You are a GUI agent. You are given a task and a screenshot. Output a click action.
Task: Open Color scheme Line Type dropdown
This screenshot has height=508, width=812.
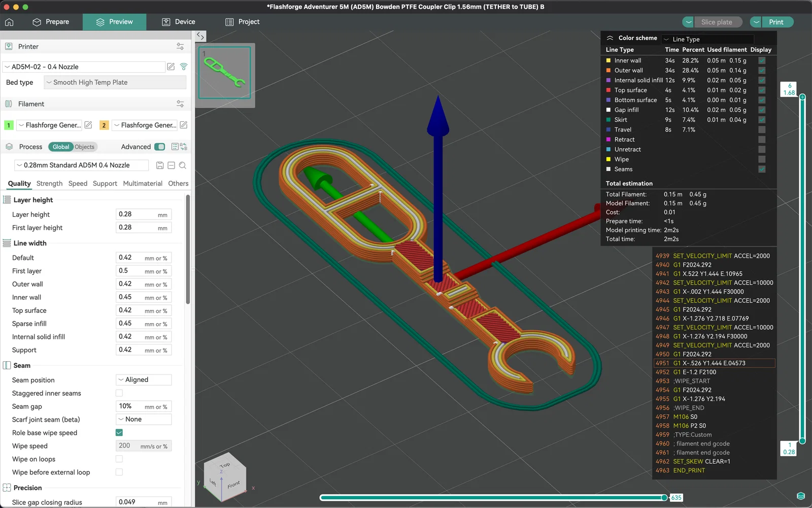coord(707,39)
